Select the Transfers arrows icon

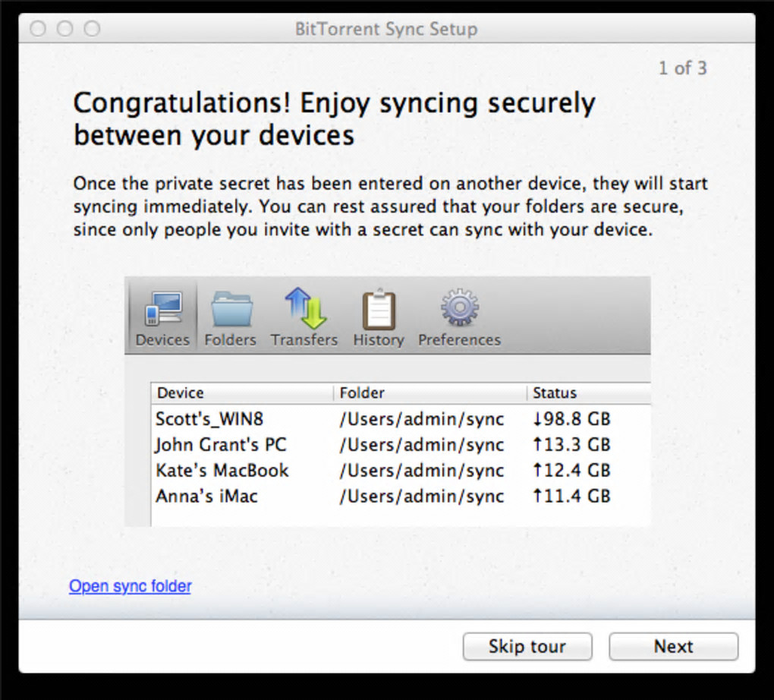pos(304,309)
